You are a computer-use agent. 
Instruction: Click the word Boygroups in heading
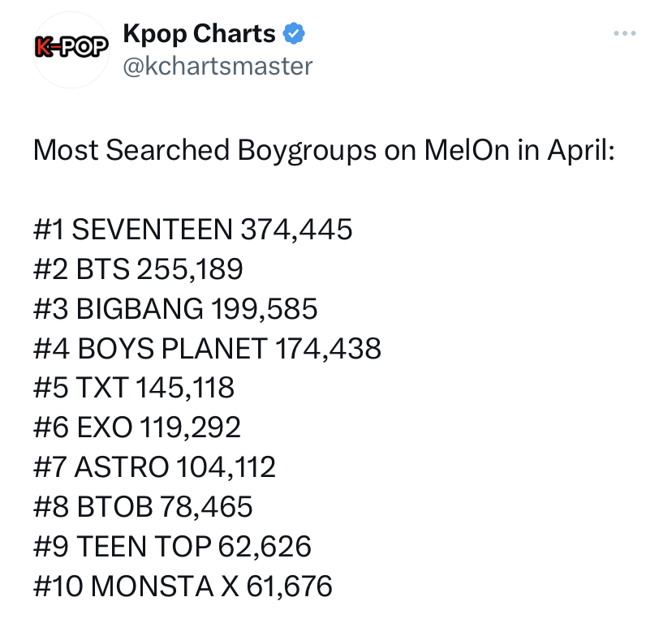[307, 151]
